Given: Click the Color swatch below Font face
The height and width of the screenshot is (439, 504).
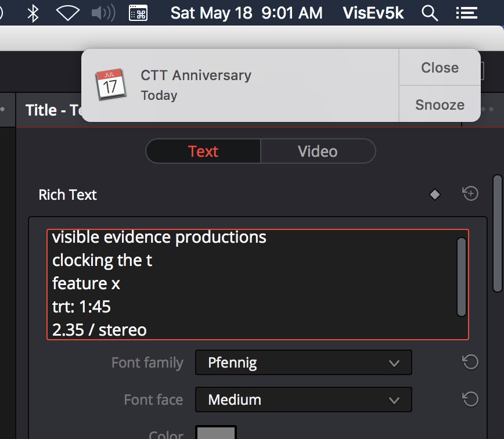Looking at the screenshot, I should 217,433.
